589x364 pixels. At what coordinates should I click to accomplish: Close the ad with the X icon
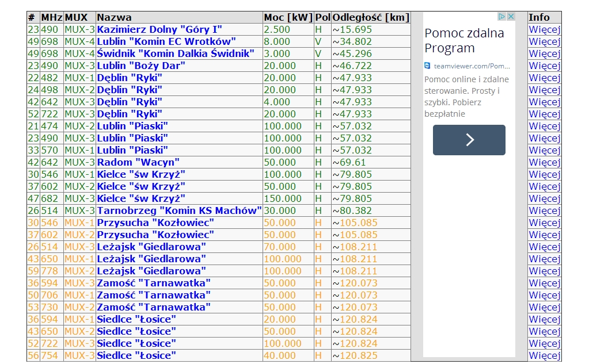(x=511, y=17)
